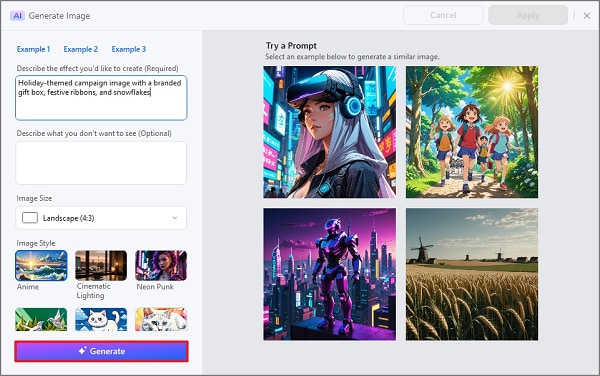Pick the wheat field windmill example image
Image resolution: width=600 pixels, height=376 pixels.
tap(472, 274)
